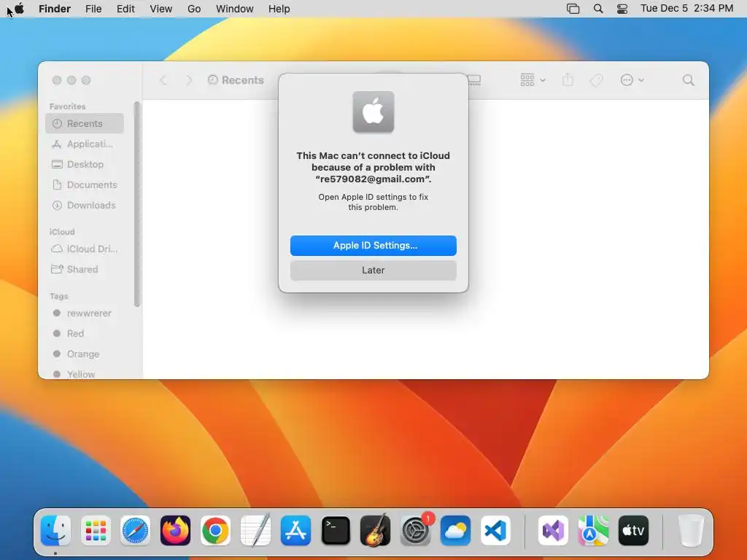This screenshot has height=560, width=747.
Task: Click the Edit Tags icon in toolbar
Action: tap(596, 80)
